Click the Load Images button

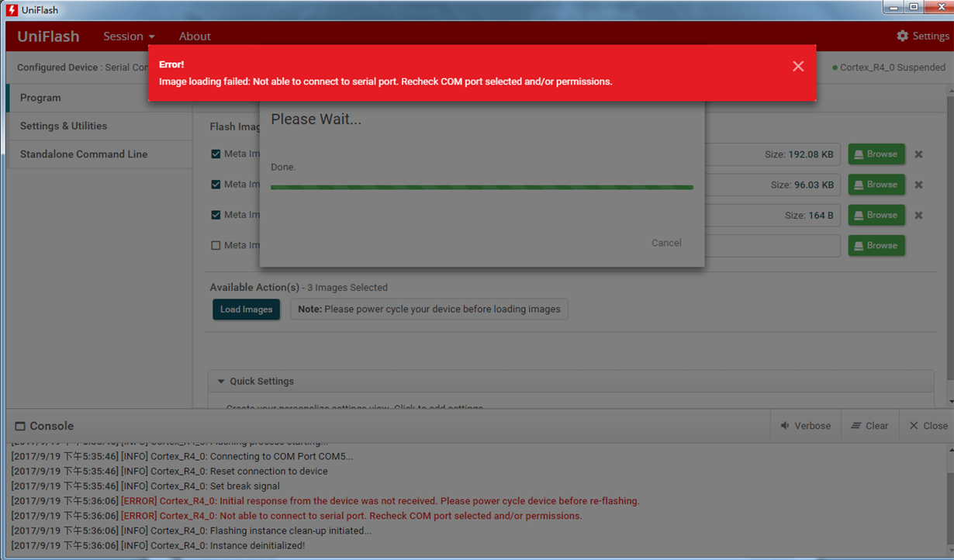point(246,309)
